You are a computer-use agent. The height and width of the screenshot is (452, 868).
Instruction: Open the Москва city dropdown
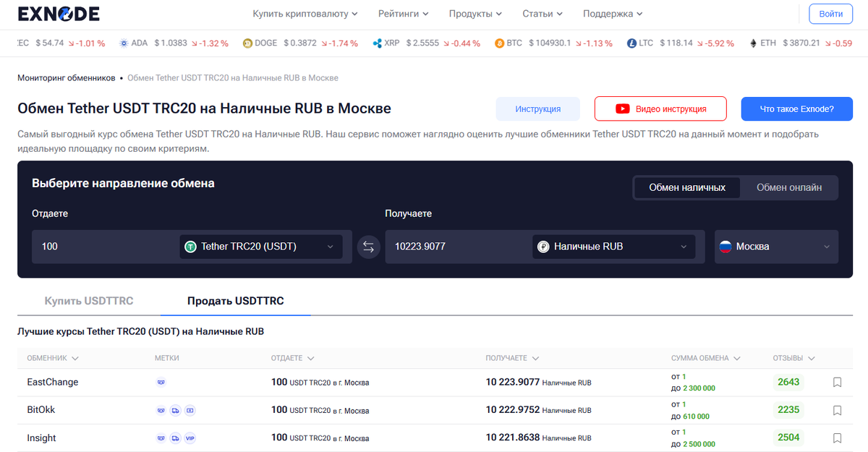[x=776, y=247]
